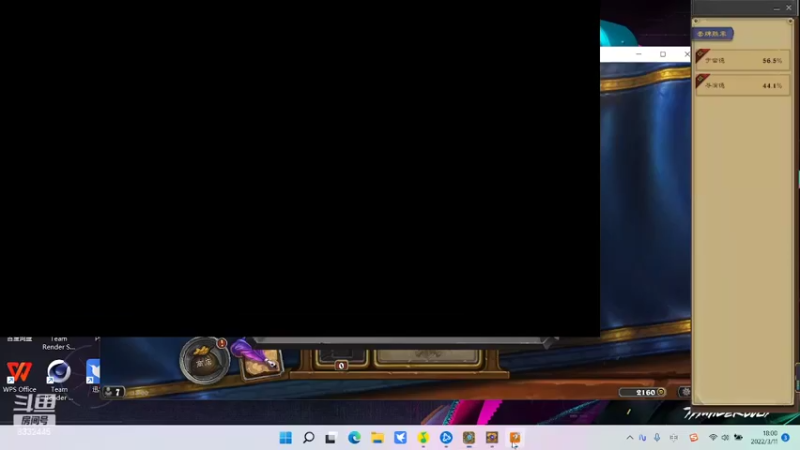Show hidden system tray icons

tap(630, 438)
